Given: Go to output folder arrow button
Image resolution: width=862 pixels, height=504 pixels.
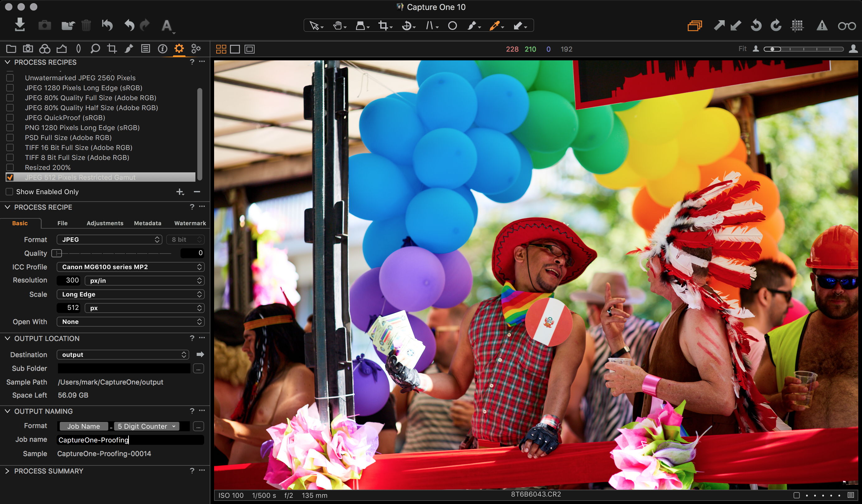Looking at the screenshot, I should pos(200,355).
